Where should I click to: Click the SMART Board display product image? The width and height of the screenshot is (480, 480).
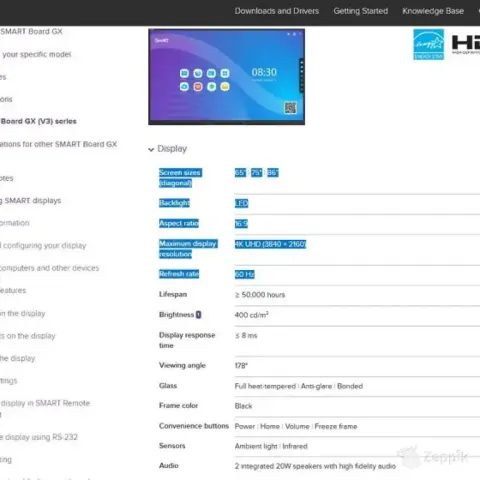[226, 77]
